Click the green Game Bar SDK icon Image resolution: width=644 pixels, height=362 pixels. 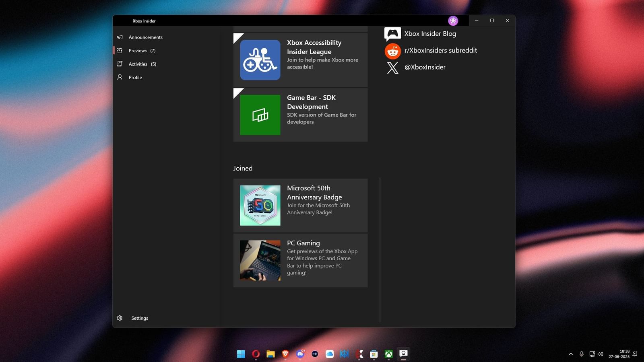[260, 115]
